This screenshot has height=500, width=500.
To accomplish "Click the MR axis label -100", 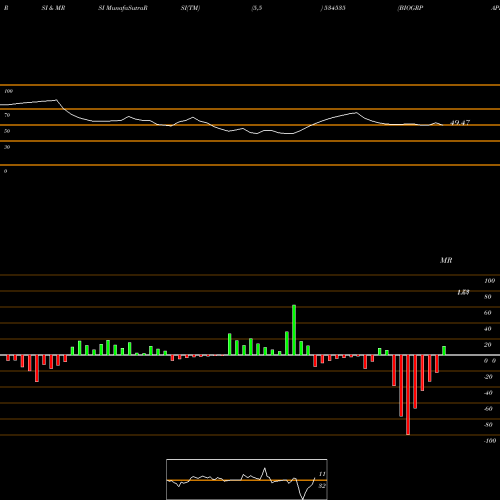I will pyautogui.click(x=490, y=441).
